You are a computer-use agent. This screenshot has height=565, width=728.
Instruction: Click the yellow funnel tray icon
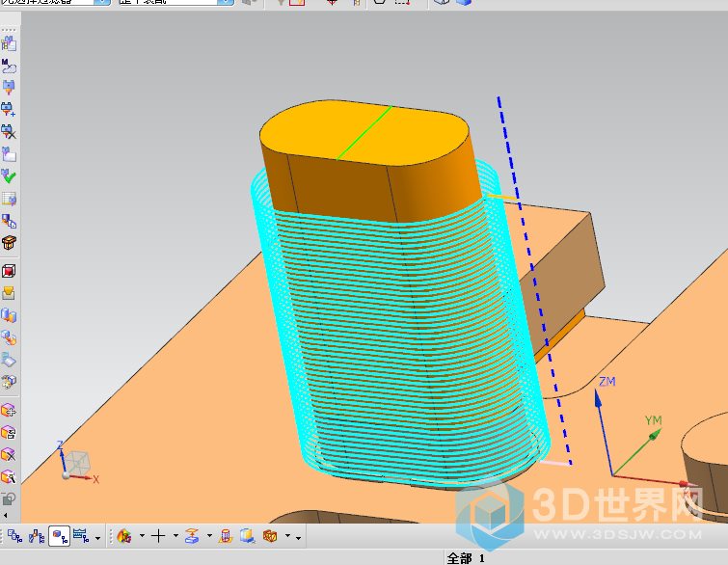pos(9,293)
